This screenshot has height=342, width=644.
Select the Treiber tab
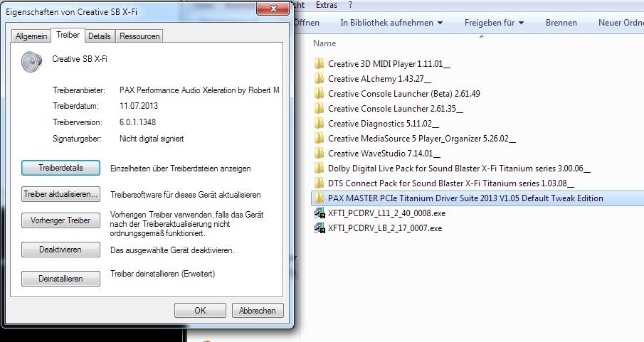(68, 35)
